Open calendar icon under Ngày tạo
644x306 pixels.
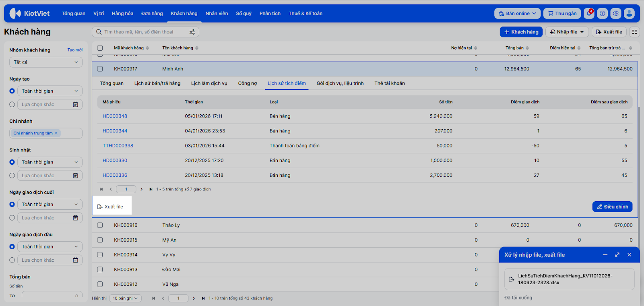coord(75,104)
